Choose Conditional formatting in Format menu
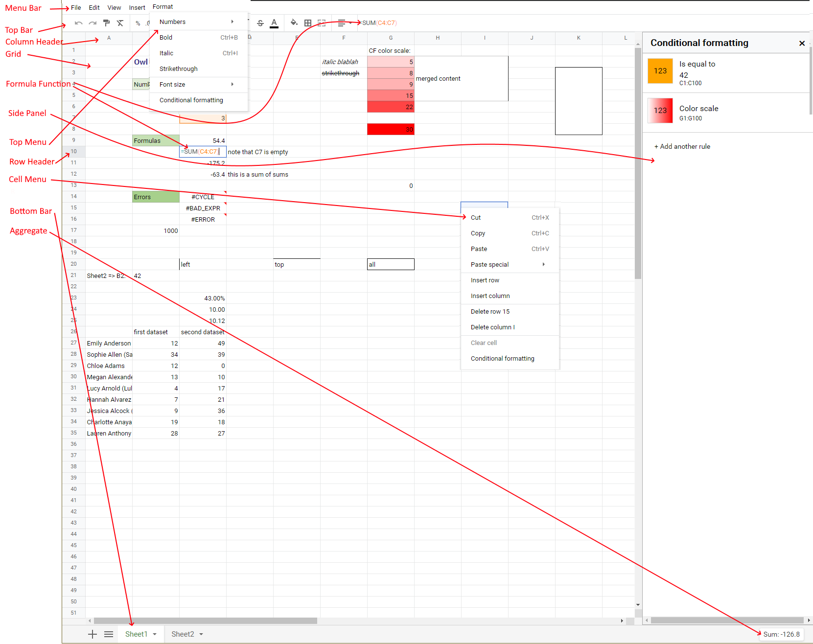Image resolution: width=813 pixels, height=644 pixels. point(199,100)
